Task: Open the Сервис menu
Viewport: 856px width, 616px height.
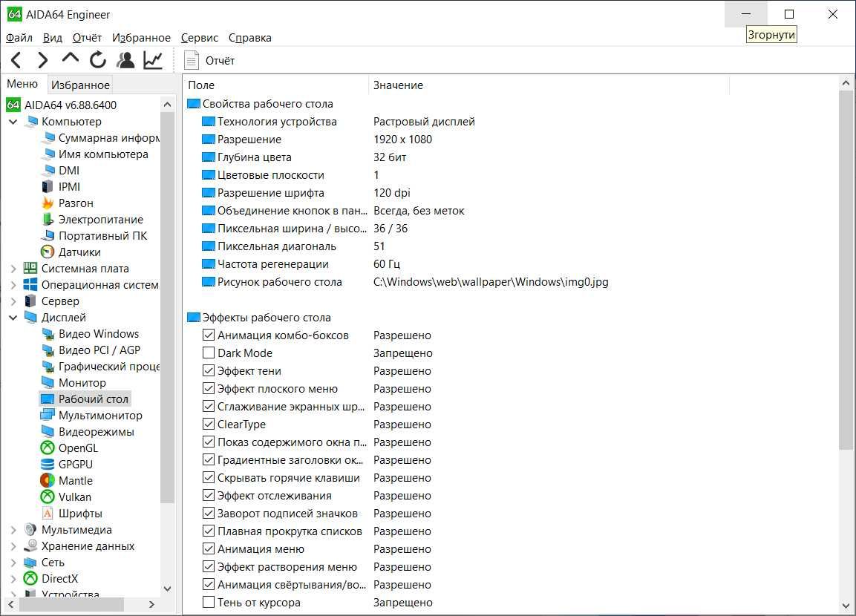Action: pyautogui.click(x=199, y=38)
